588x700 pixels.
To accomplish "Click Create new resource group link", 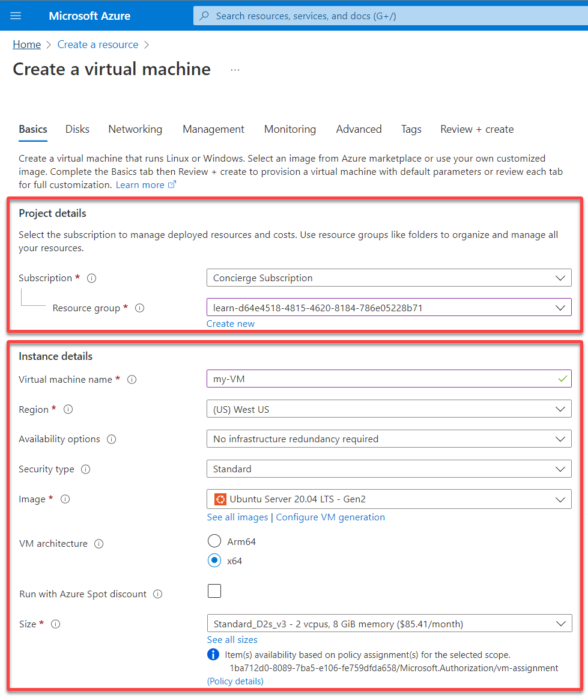I will pos(230,324).
